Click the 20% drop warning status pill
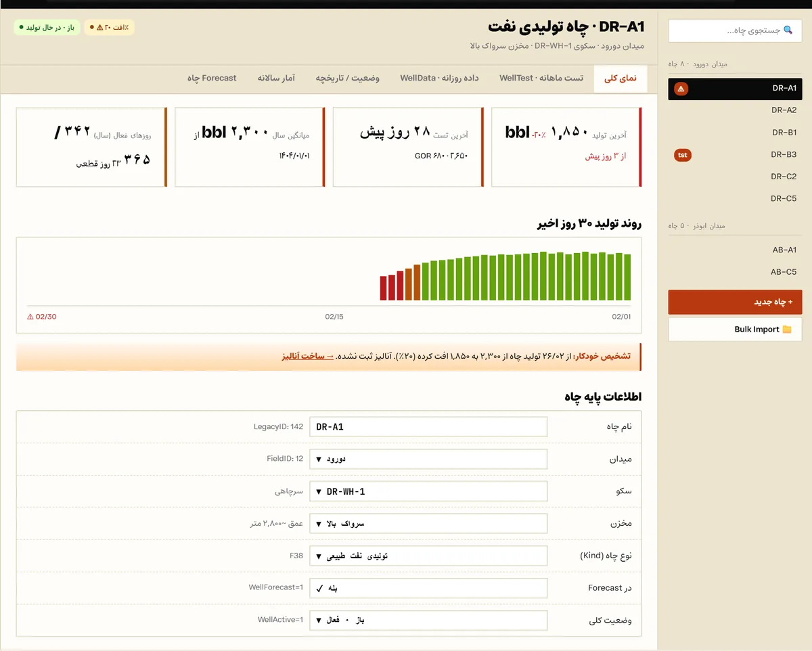Viewport: 812px width, 651px height. [109, 27]
